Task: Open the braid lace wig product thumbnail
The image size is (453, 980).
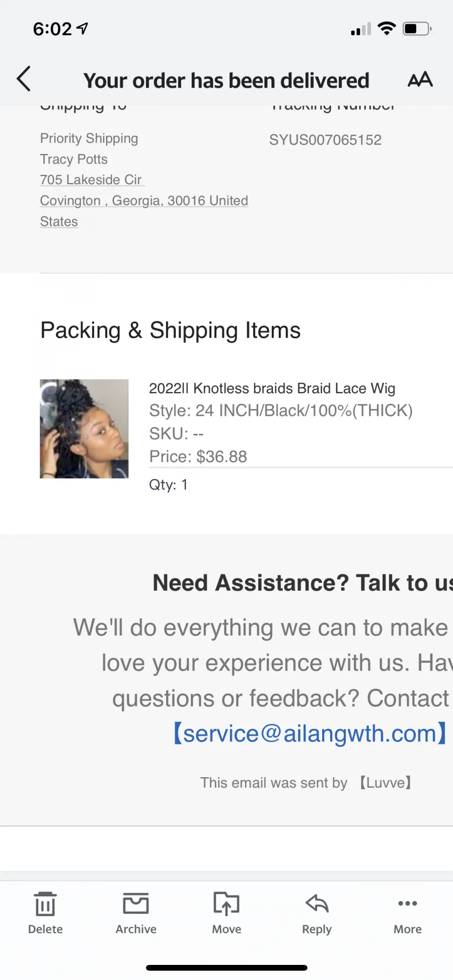Action: point(84,428)
